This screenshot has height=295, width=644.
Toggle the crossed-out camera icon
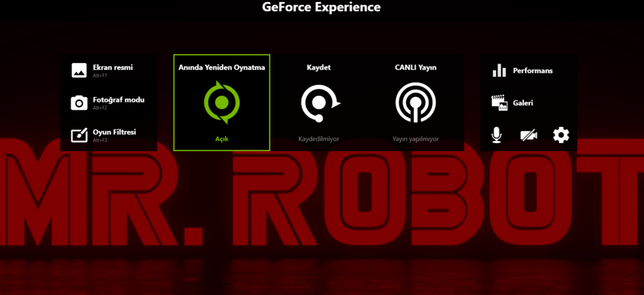(x=529, y=135)
